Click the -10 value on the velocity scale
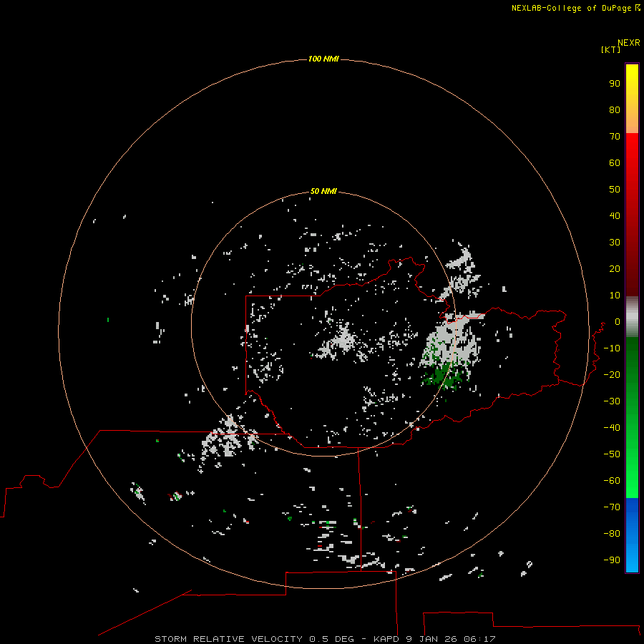The width and height of the screenshot is (644, 644). [612, 348]
